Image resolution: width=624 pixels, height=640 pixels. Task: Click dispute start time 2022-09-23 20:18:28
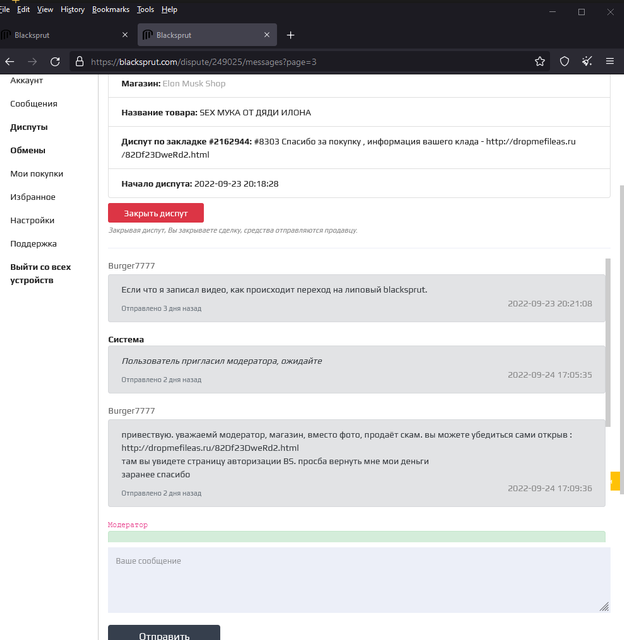pyautogui.click(x=236, y=184)
